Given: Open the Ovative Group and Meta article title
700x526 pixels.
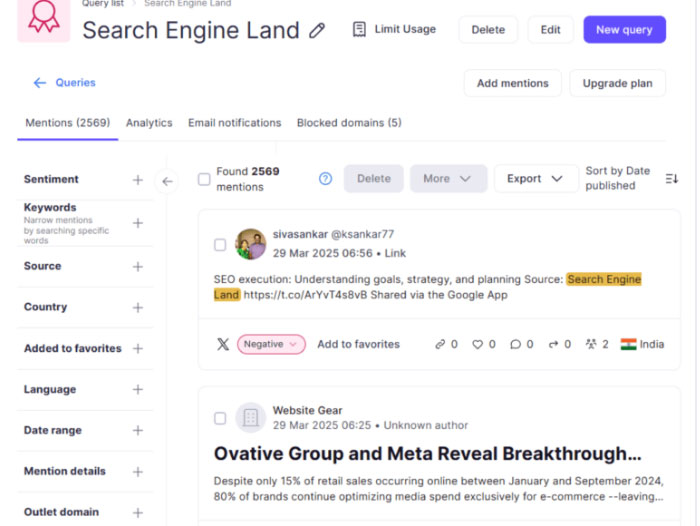Looking at the screenshot, I should 427,454.
